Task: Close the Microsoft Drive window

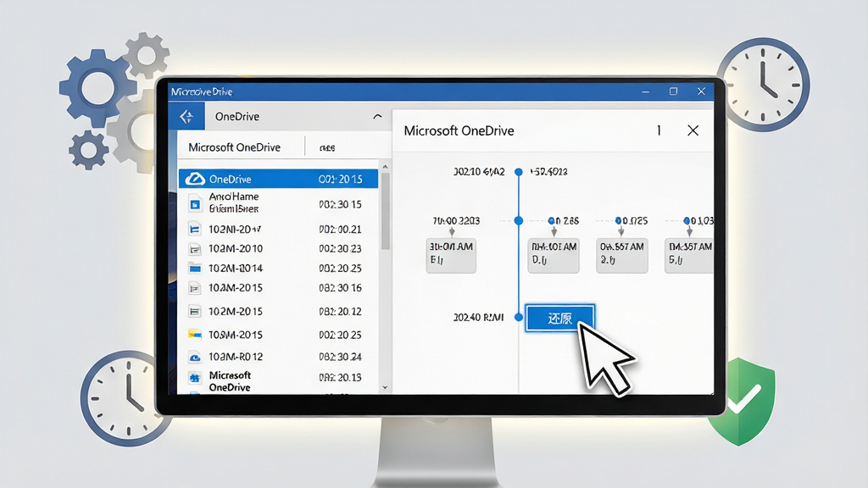Action: (701, 91)
